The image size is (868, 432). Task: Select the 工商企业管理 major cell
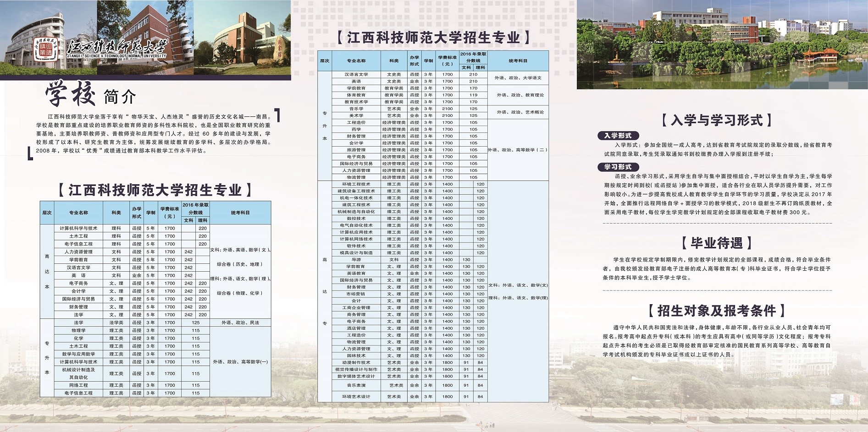[x=356, y=308]
